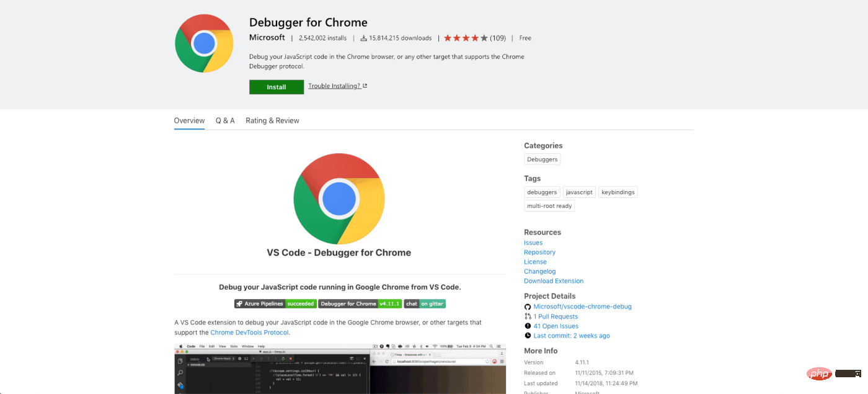Image resolution: width=868 pixels, height=394 pixels.
Task: Go to the Rating & Review tab
Action: coord(272,120)
